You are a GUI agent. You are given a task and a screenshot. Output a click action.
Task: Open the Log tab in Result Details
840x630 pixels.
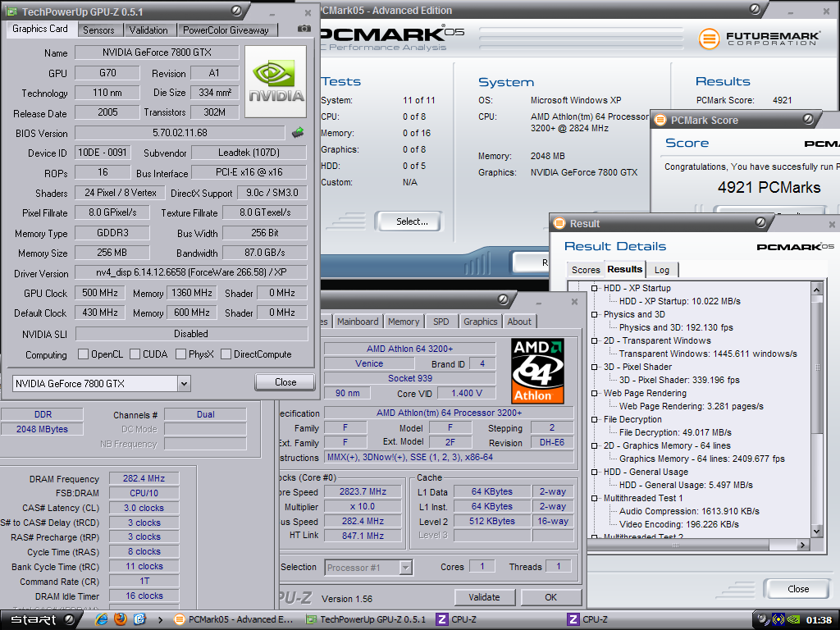[662, 270]
